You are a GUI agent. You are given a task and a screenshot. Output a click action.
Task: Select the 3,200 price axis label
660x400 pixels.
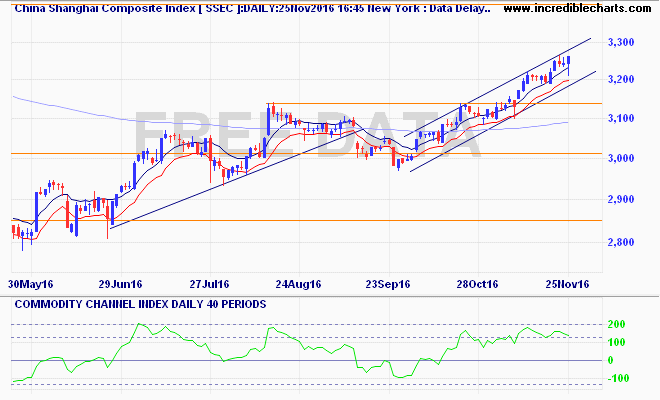click(x=621, y=79)
